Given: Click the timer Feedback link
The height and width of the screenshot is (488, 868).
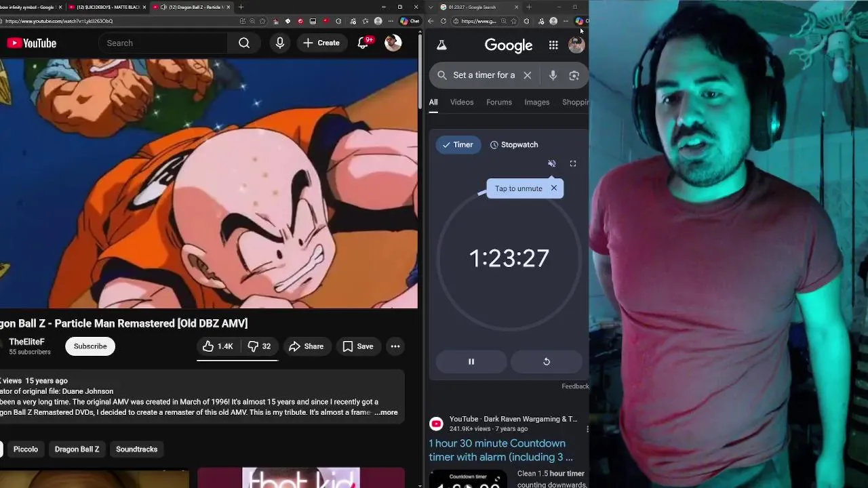Looking at the screenshot, I should pyautogui.click(x=575, y=386).
